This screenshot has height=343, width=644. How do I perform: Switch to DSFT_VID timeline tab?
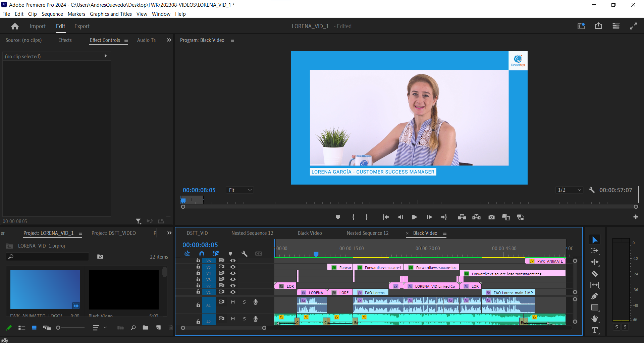coord(197,233)
